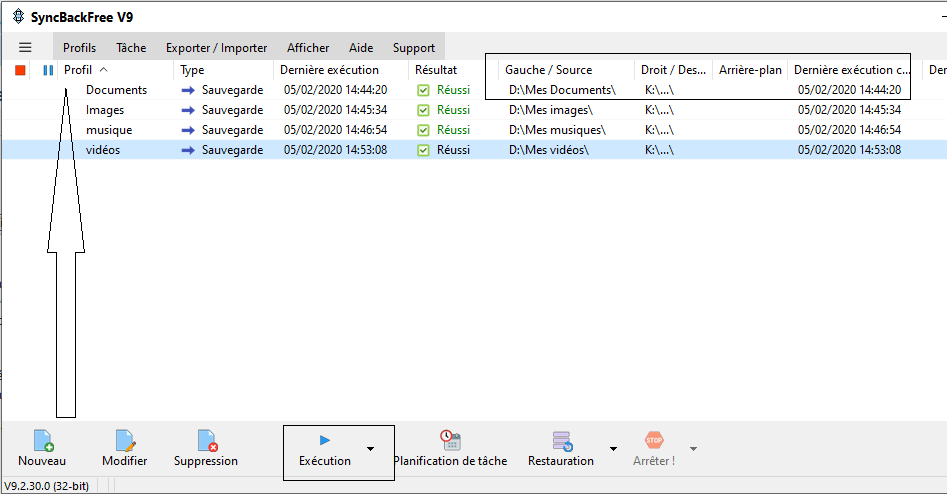Open the Profils menu

tap(79, 48)
